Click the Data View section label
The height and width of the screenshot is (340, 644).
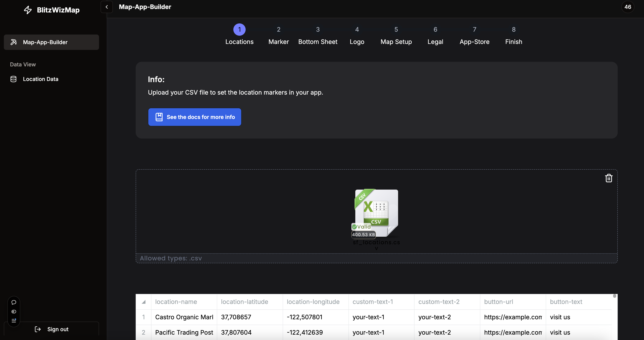pos(23,64)
